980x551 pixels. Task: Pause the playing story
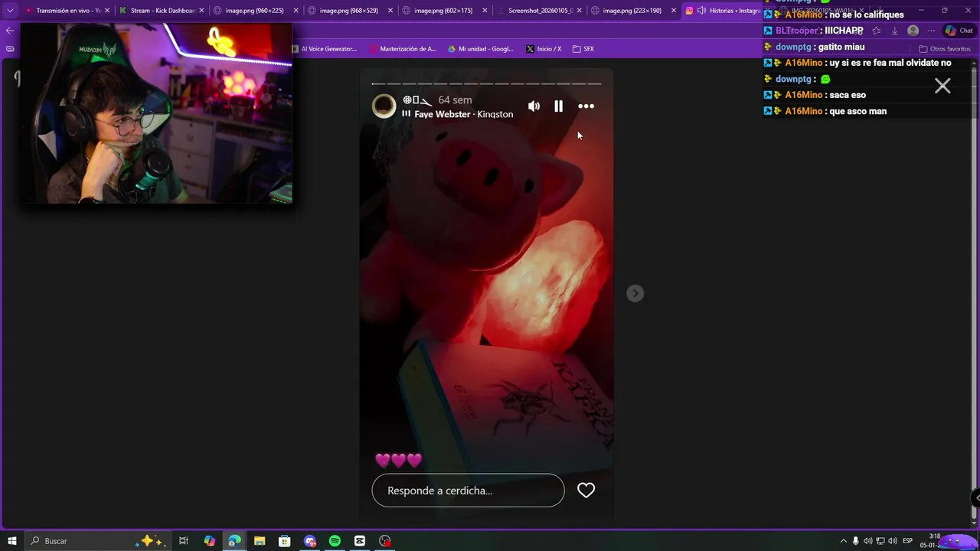pos(558,106)
